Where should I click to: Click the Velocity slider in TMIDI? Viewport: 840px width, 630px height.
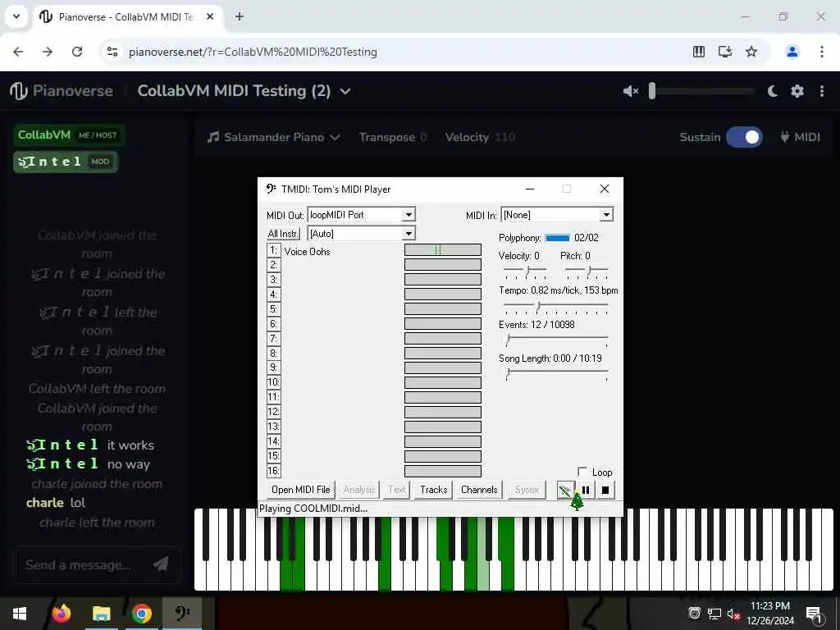[526, 272]
